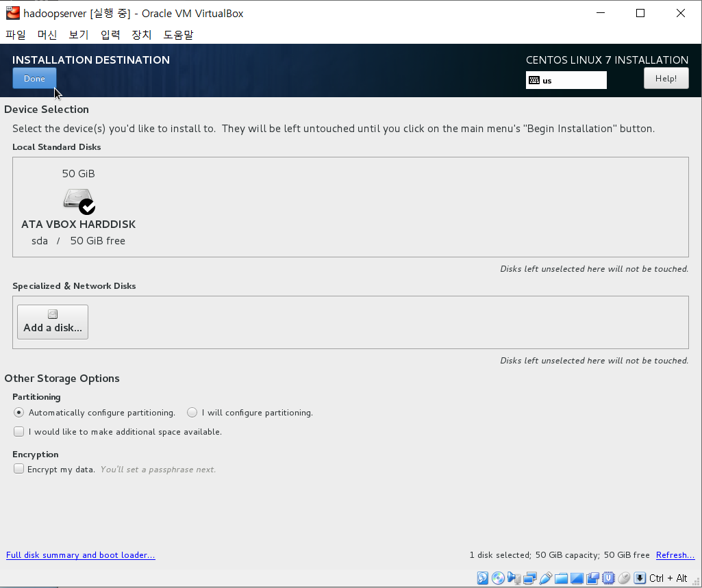Click the recording status icon
The image size is (702, 588).
click(592, 578)
